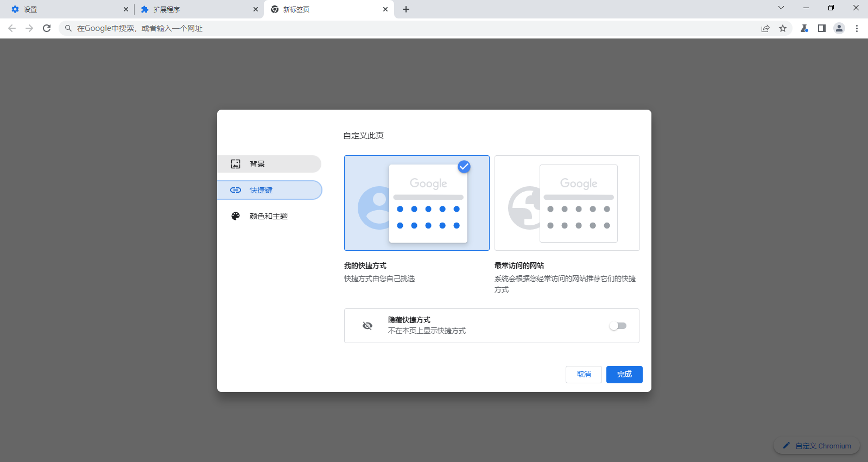Switch to the 设置 tab
The width and height of the screenshot is (868, 462).
click(65, 9)
